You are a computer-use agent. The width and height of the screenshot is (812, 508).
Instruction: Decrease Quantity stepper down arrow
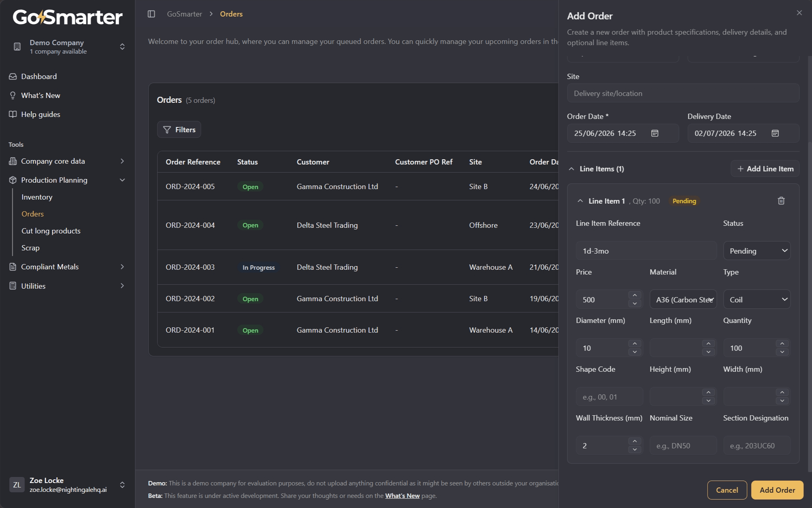tap(782, 353)
